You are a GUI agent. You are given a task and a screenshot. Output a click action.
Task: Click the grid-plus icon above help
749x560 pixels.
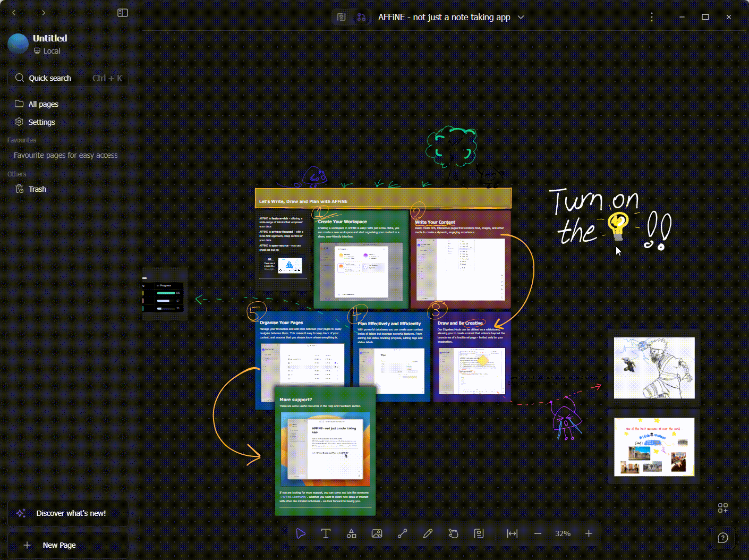point(723,508)
